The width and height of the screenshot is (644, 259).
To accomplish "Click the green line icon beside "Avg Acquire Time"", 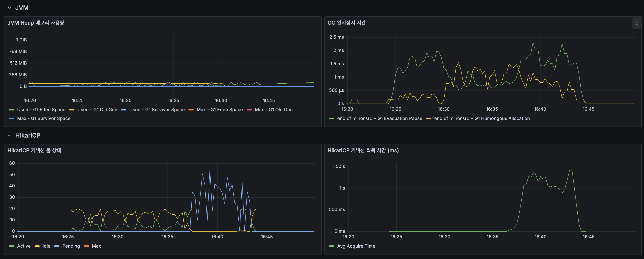I will tap(331, 246).
